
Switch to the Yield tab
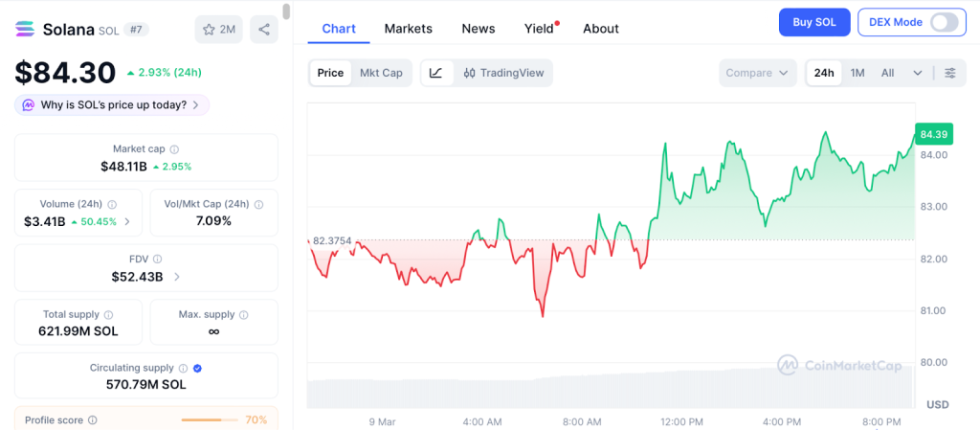(539, 29)
